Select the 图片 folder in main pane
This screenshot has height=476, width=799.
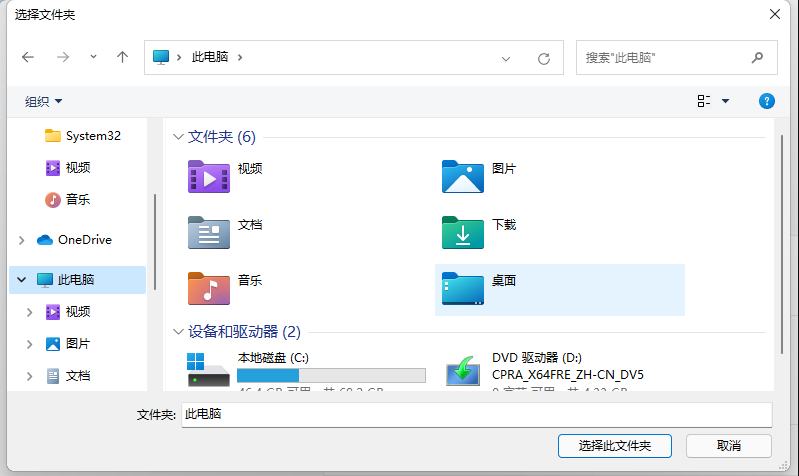pyautogui.click(x=463, y=176)
